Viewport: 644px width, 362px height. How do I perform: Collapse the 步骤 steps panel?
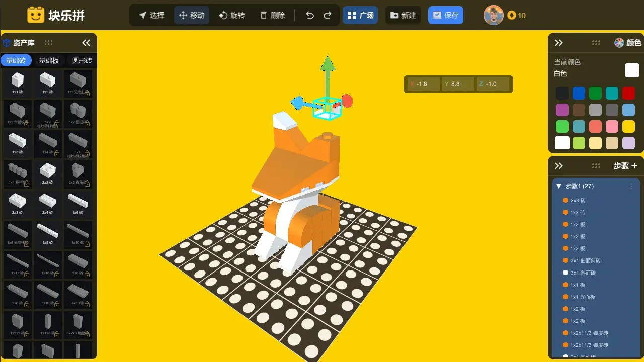(x=558, y=166)
